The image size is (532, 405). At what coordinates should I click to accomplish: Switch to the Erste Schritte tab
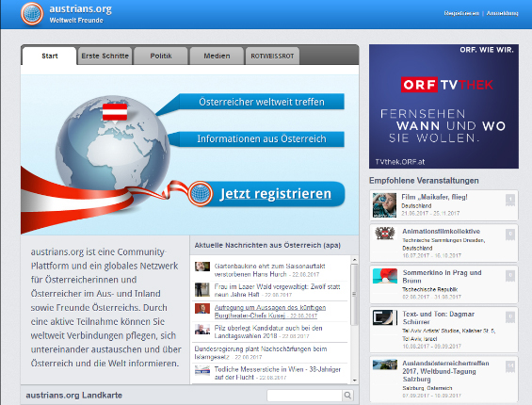[x=105, y=56]
